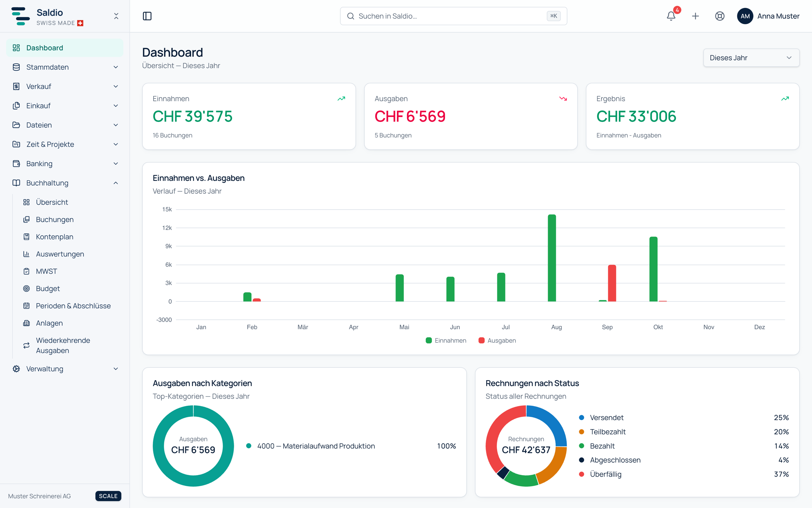Click the Verwaltung gear icon
812x508 pixels.
(x=16, y=369)
